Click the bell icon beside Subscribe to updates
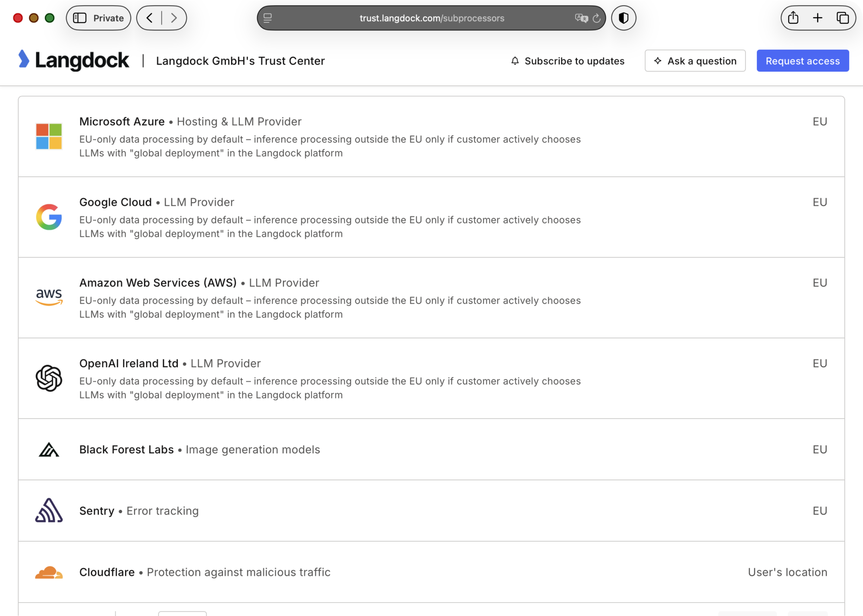Image resolution: width=863 pixels, height=616 pixels. click(x=515, y=61)
